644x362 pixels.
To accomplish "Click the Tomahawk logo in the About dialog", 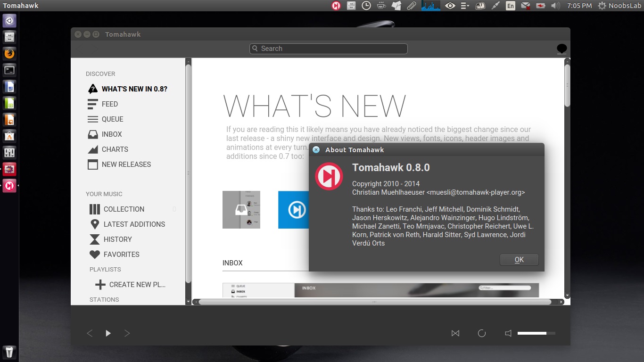I will point(329,176).
